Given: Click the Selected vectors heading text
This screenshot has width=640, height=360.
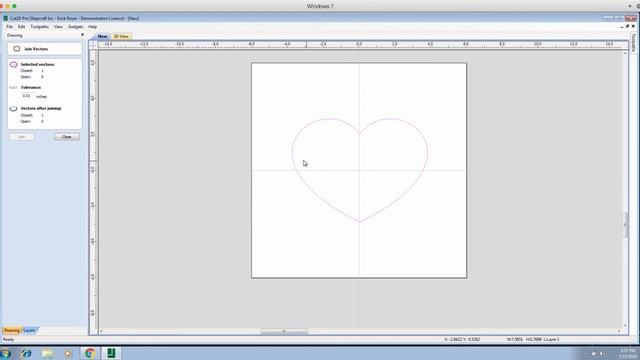Looking at the screenshot, I should pyautogui.click(x=38, y=64).
